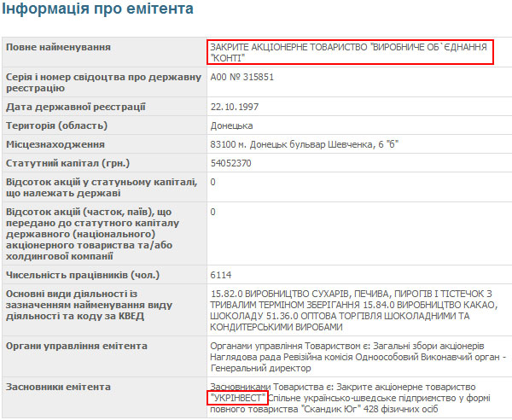Click the highlighted "УКРІНВЕСТ" founder name
The height and width of the screenshot is (420, 512).
237,399
